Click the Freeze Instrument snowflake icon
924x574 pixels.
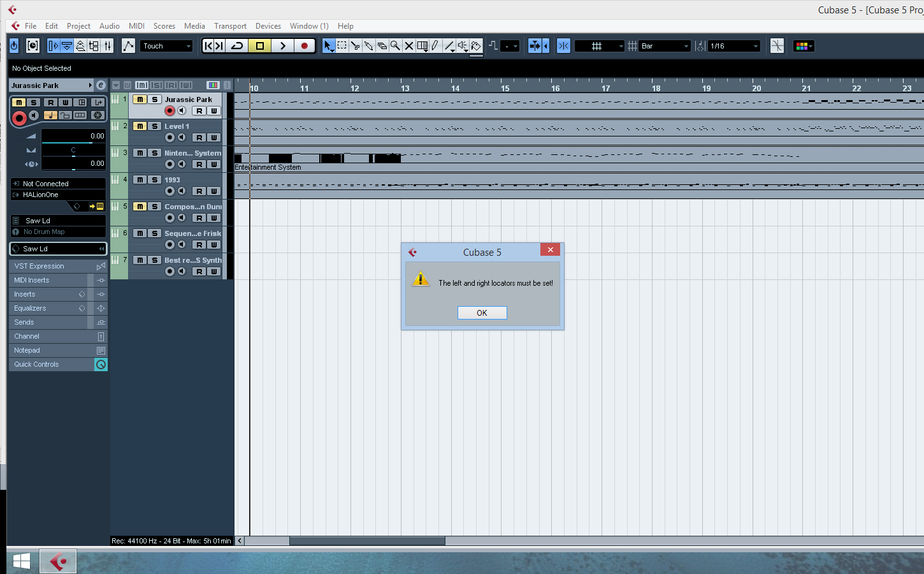pyautogui.click(x=97, y=115)
